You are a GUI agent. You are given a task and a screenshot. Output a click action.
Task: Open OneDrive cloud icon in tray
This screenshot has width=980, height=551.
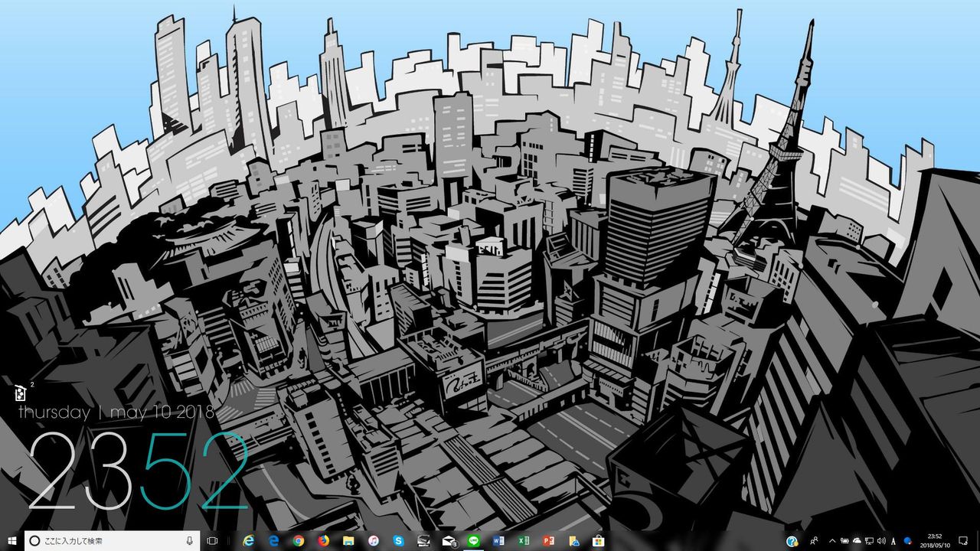point(857,540)
